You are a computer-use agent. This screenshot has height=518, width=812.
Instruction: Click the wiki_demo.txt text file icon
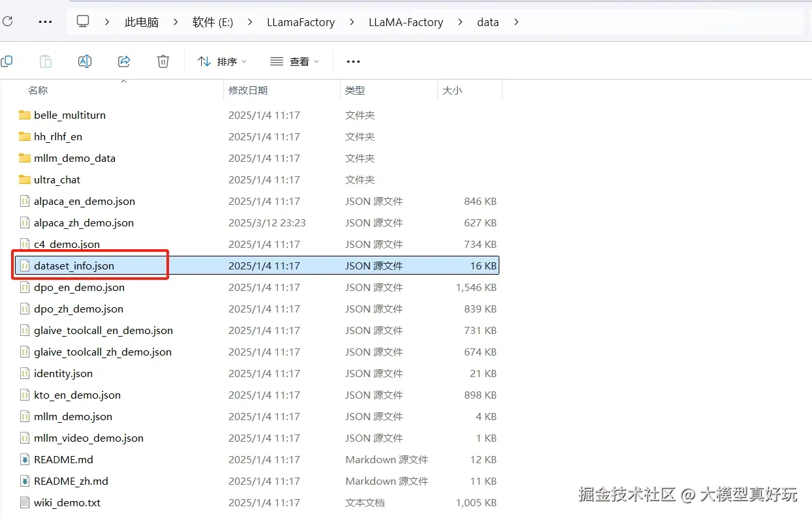[x=25, y=502]
